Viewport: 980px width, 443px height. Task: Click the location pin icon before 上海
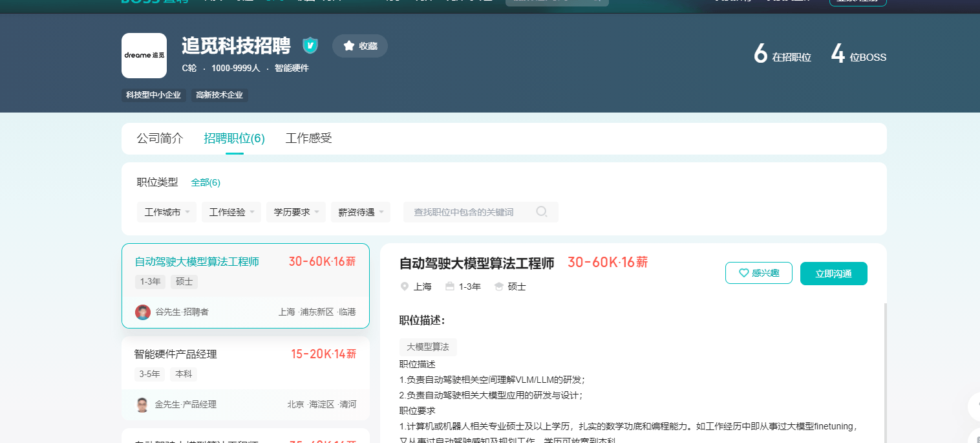click(x=404, y=286)
